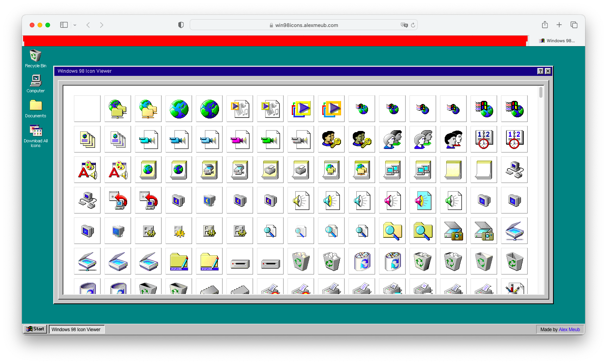Open the privacy report shield

[x=181, y=25]
